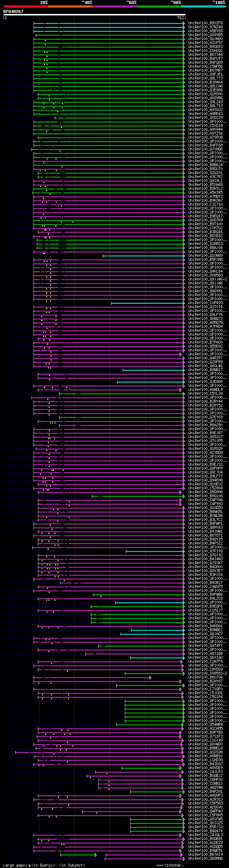Click the UniRef100_A9SGU2 hit label

205,110
